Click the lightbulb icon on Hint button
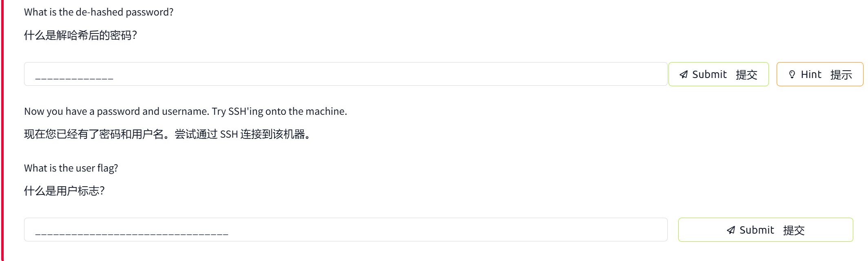This screenshot has width=868, height=261. (x=792, y=74)
